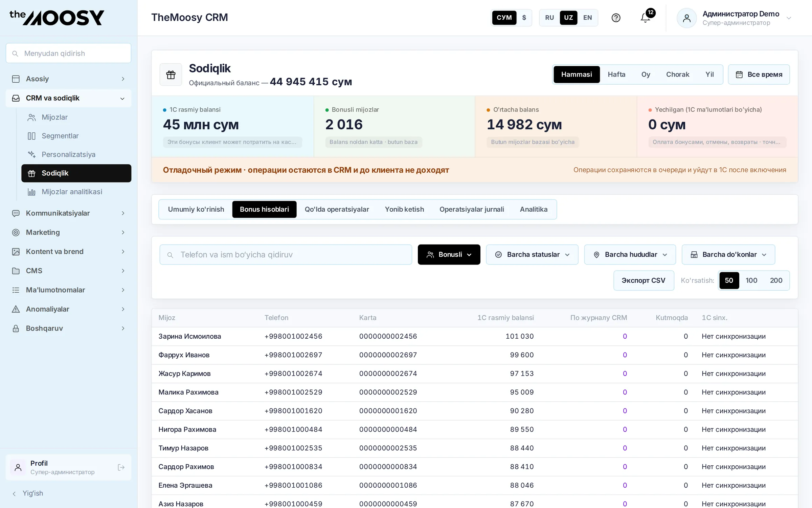Expand the Kommunikatsiyalar section chevron

(x=123, y=213)
